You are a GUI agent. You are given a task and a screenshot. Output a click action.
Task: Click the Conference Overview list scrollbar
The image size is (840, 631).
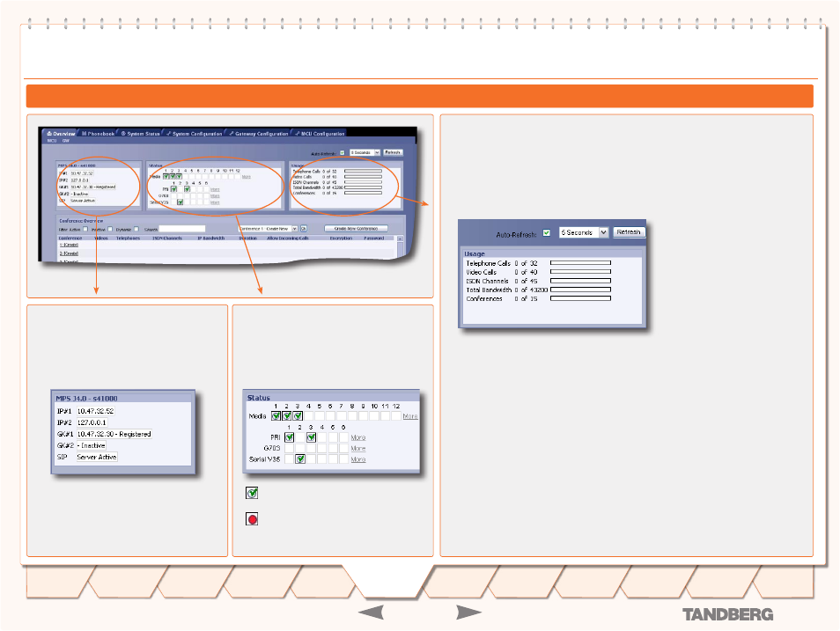click(x=400, y=248)
